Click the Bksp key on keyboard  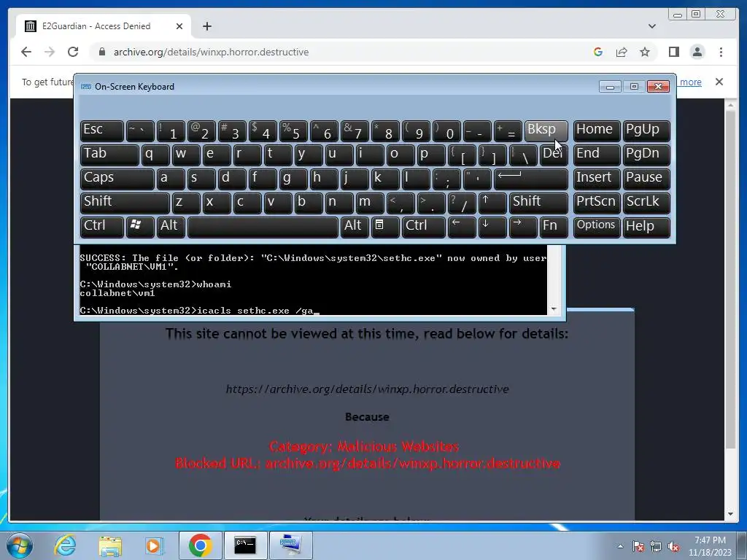point(546,130)
